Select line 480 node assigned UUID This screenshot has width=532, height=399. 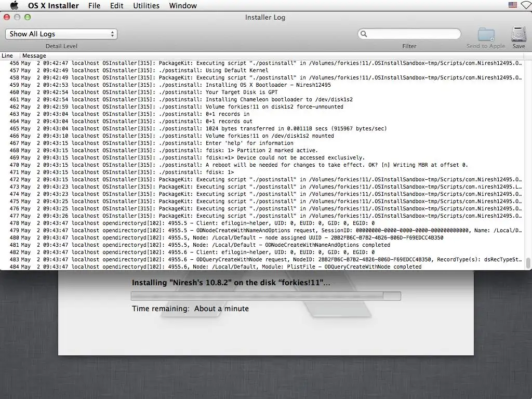point(263,237)
